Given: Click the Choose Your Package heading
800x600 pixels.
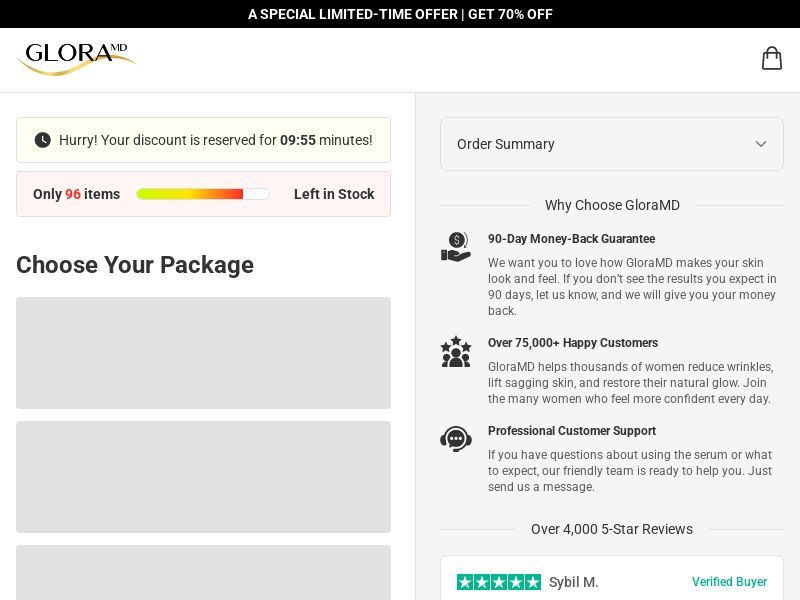Looking at the screenshot, I should coord(135,265).
